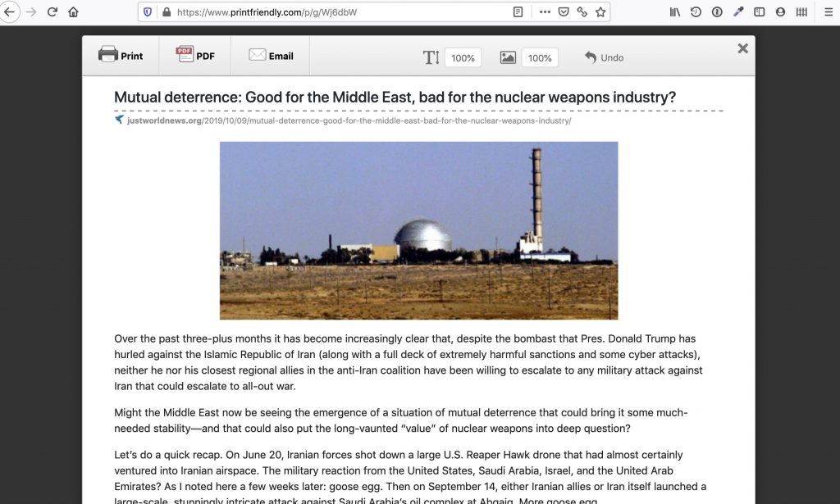840x504 pixels.
Task: Click the URL address field
Action: (x=328, y=12)
